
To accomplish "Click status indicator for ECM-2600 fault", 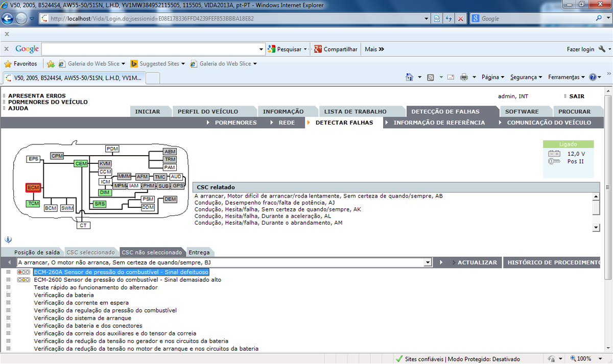I will coord(23,280).
